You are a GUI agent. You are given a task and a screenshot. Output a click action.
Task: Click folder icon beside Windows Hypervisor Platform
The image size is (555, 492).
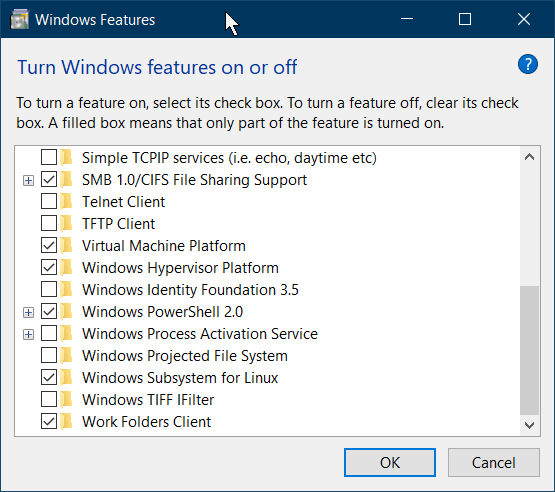(66, 267)
